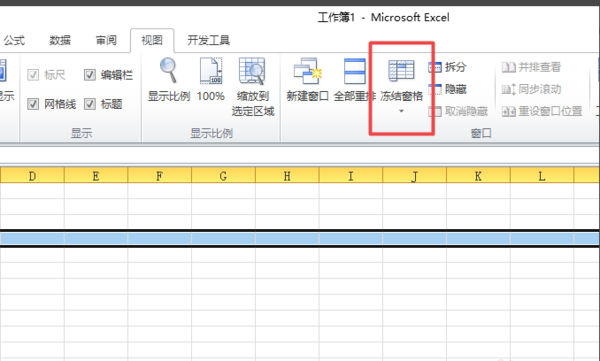
Task: Select column F header
Action: (160, 175)
